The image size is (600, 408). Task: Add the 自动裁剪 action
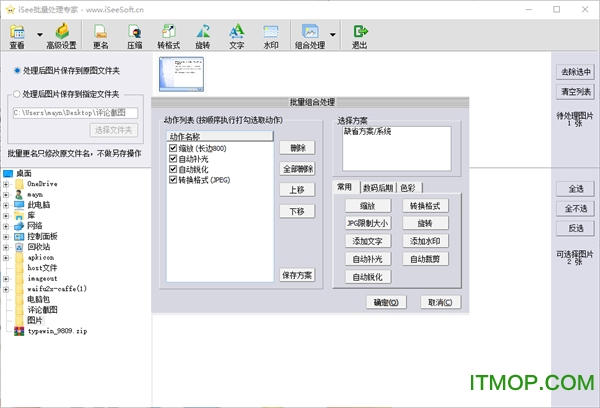click(425, 259)
